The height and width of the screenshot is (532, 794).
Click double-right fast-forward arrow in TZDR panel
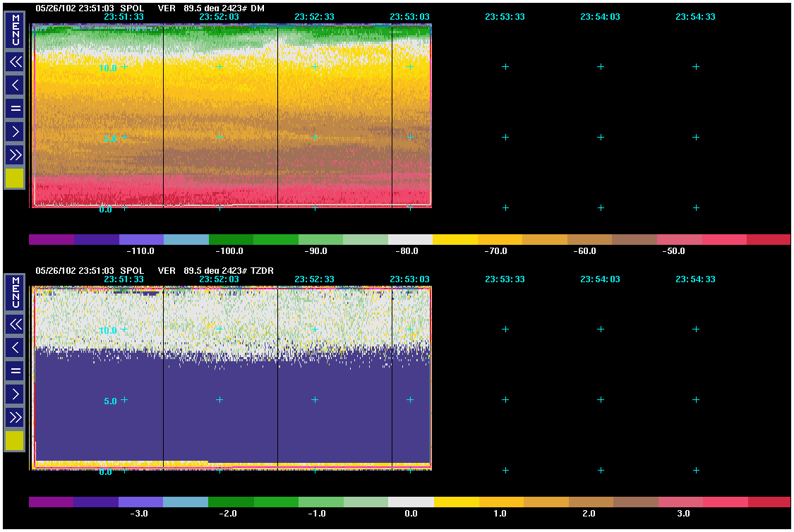pyautogui.click(x=15, y=417)
